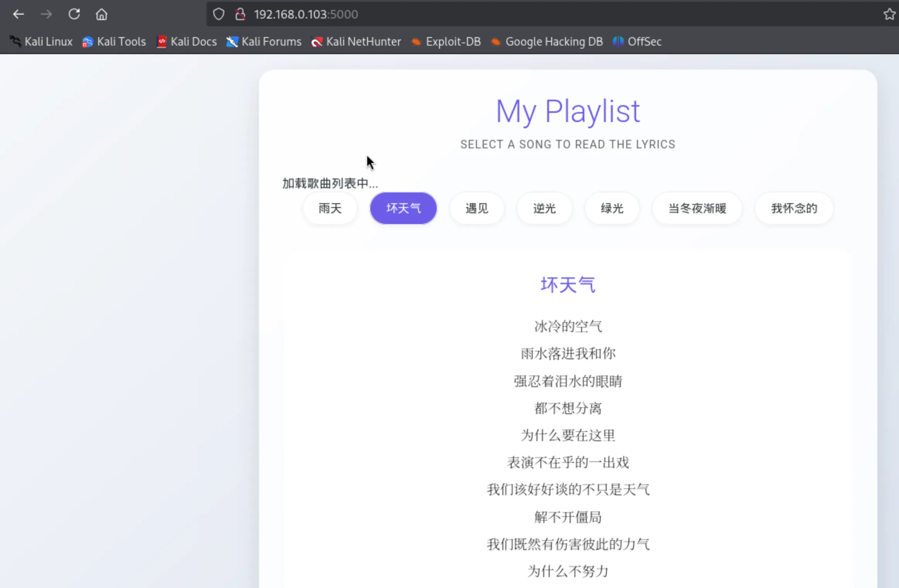Viewport: 899px width, 588px height.
Task: Click the forward navigation arrow
Action: pyautogui.click(x=46, y=14)
